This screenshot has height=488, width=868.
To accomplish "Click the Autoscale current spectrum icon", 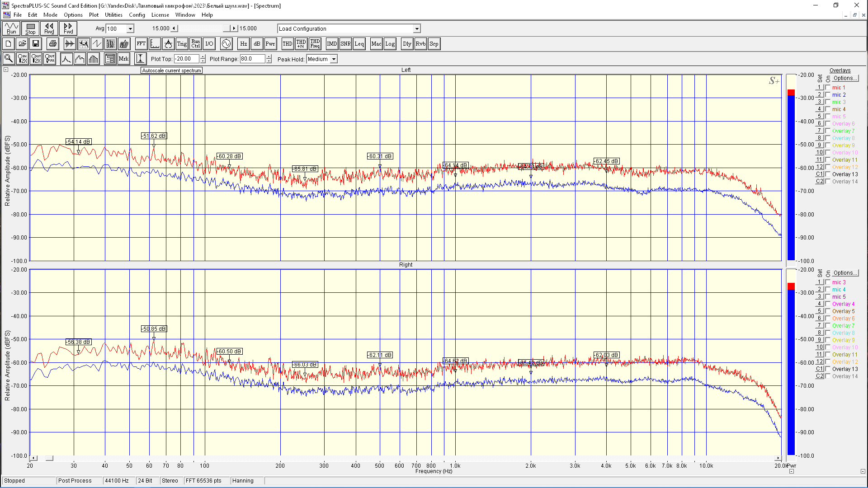I will pos(140,59).
